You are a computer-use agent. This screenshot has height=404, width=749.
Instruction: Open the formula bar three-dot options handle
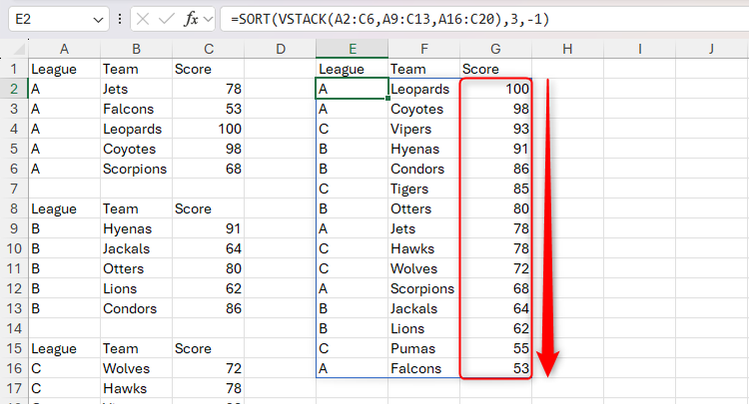click(119, 19)
